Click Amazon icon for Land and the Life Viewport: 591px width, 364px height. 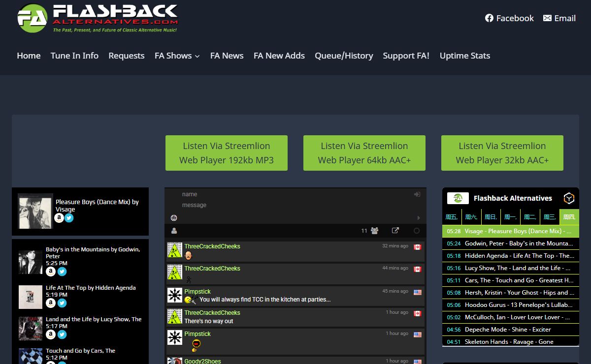(51, 334)
